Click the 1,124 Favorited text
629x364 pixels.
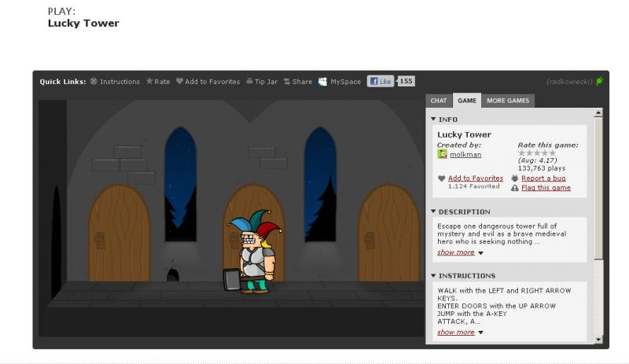(474, 186)
